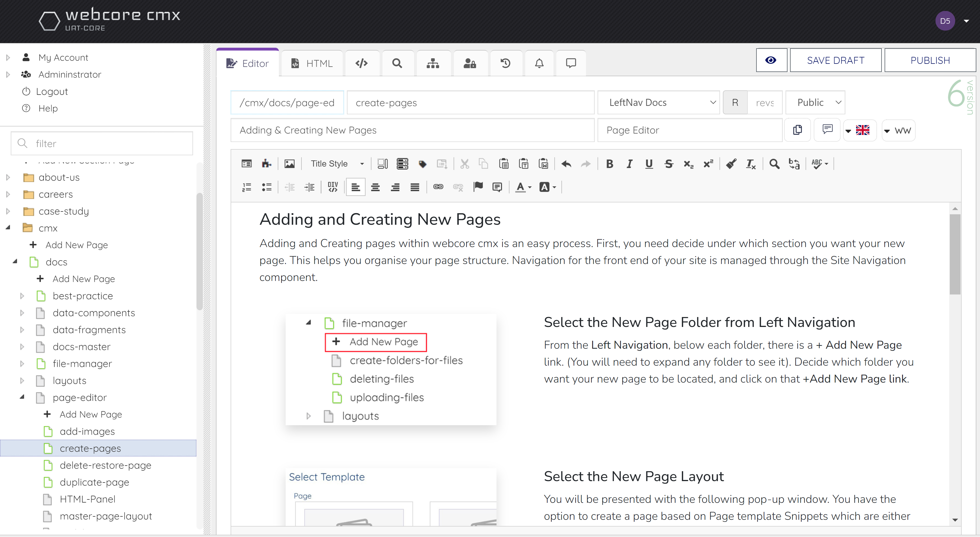Switch to the Editor tab
980x537 pixels.
point(248,63)
